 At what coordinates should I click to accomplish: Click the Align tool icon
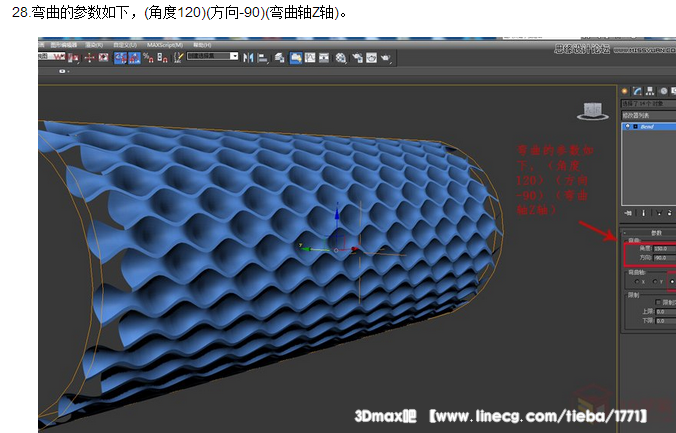coord(263,58)
